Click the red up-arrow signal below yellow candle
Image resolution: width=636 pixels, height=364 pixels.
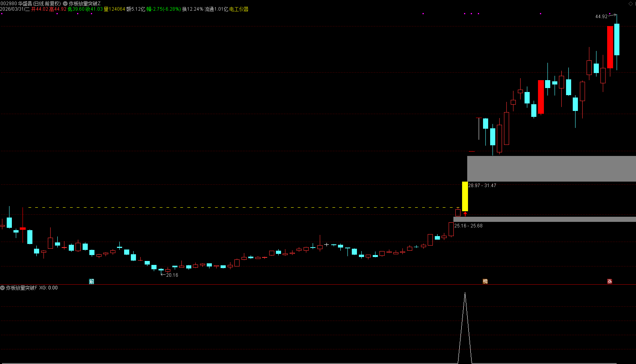click(x=465, y=214)
